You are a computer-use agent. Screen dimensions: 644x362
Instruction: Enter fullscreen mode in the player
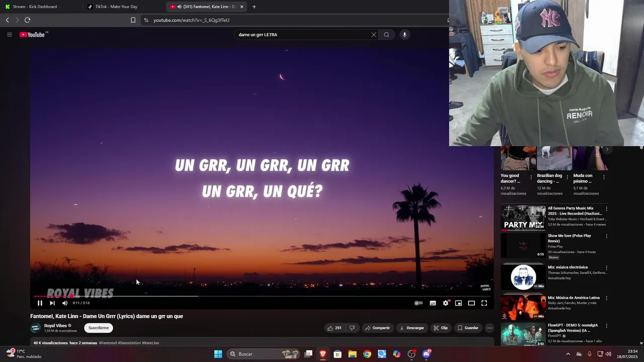click(484, 303)
